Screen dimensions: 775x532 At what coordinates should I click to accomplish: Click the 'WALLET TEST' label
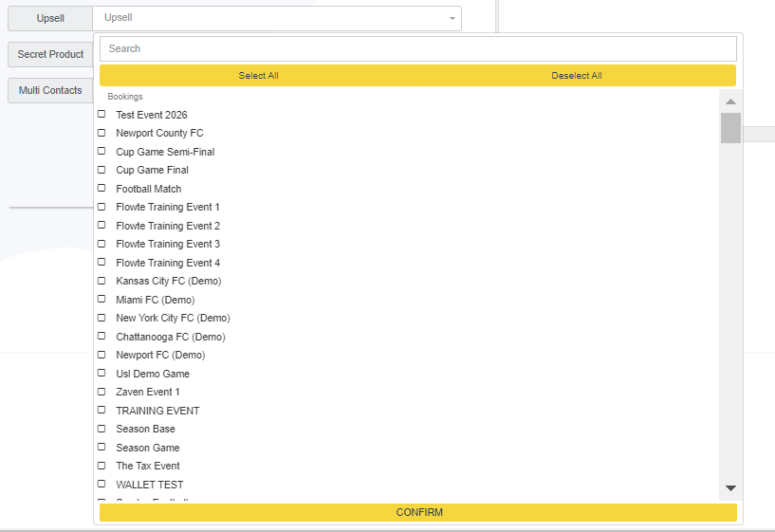tap(150, 486)
